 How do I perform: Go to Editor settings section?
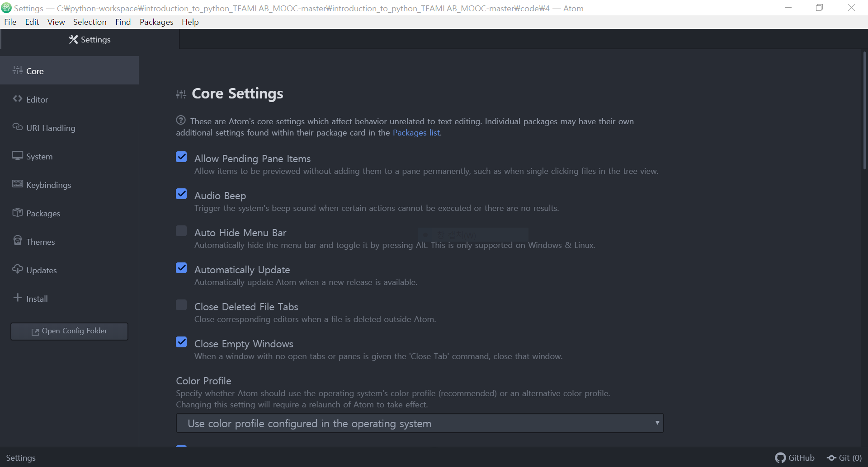point(69,99)
